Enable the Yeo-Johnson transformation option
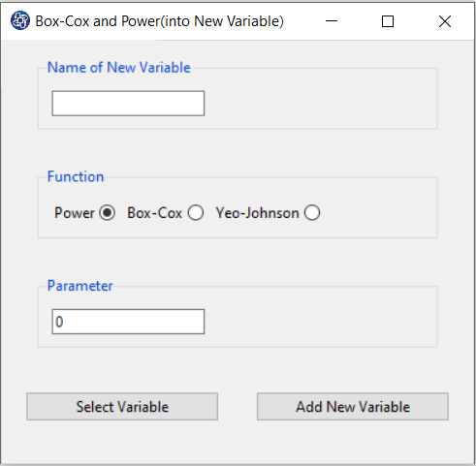 pos(312,213)
